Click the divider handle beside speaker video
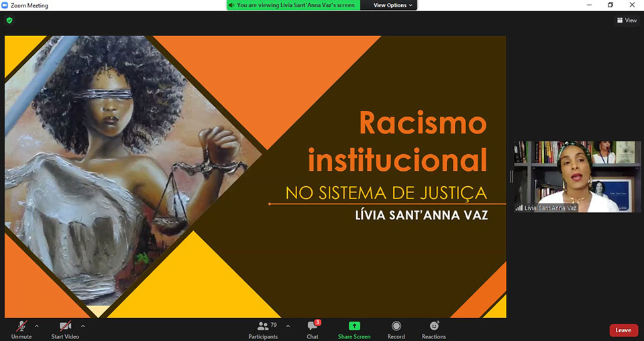This screenshot has width=644, height=341. pos(511,176)
